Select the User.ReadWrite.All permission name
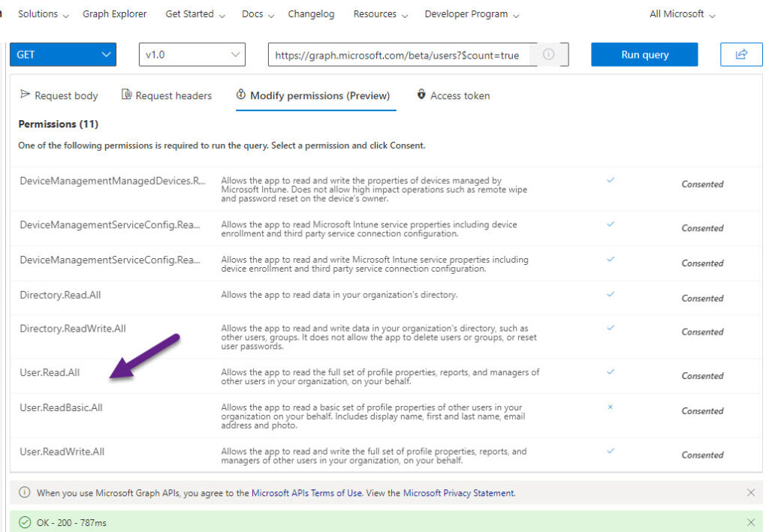Viewport: 769px width, 532px height. (62, 452)
